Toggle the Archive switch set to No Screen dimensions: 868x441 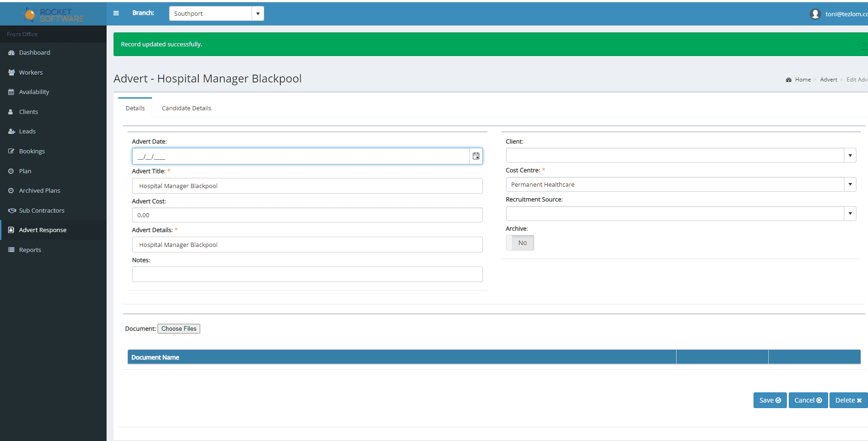(520, 243)
